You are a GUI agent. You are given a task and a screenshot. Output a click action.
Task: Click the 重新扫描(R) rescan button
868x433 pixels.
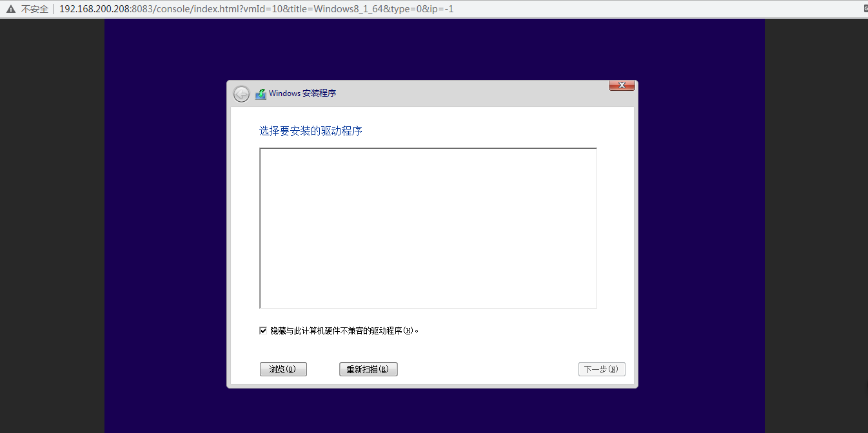point(368,369)
